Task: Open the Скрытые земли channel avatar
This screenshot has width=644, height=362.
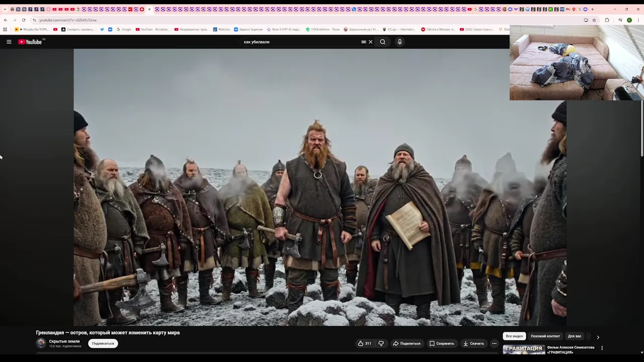Action: coord(41,343)
